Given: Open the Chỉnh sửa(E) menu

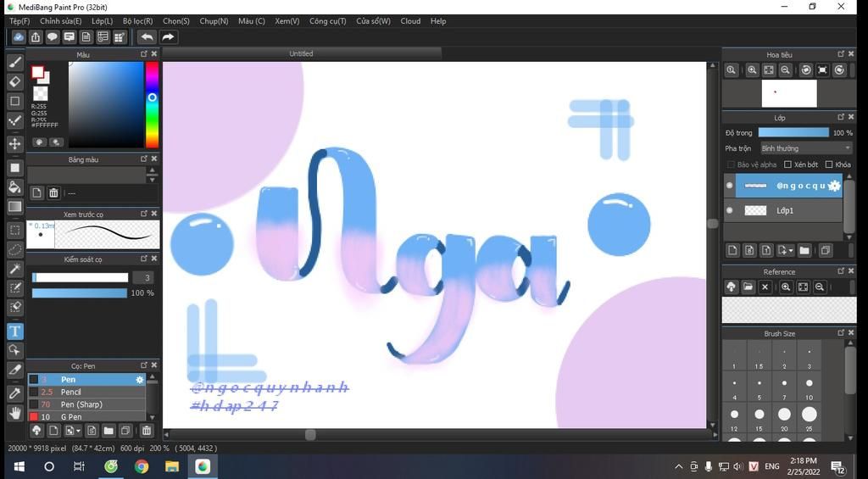Looking at the screenshot, I should 60,21.
